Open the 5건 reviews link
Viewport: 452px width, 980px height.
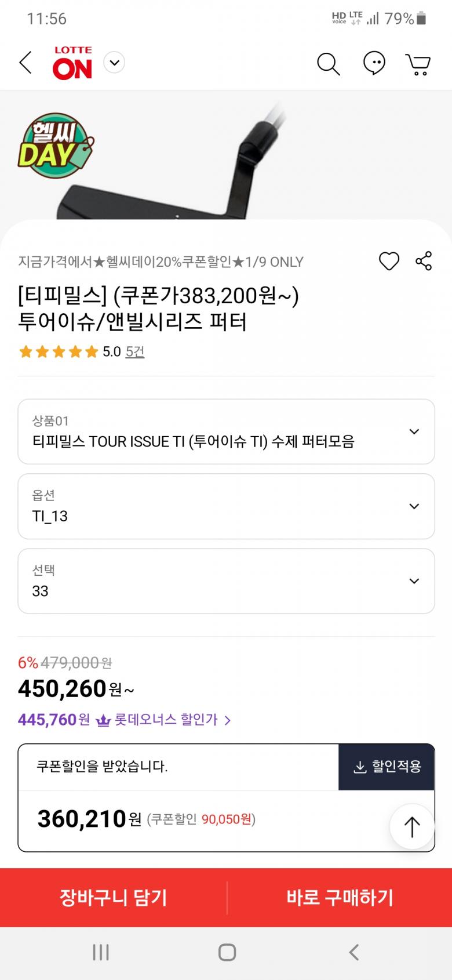click(135, 351)
